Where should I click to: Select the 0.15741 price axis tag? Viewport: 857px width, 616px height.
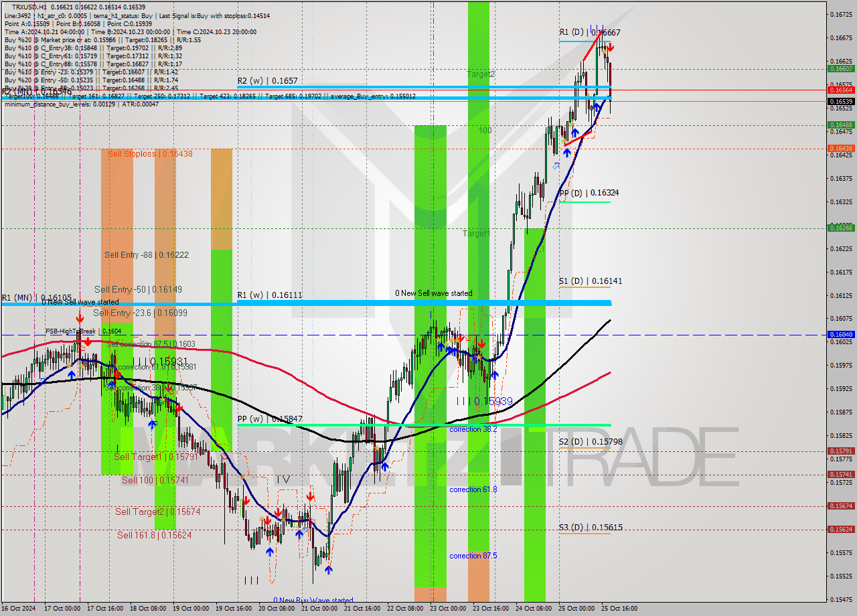click(x=841, y=474)
